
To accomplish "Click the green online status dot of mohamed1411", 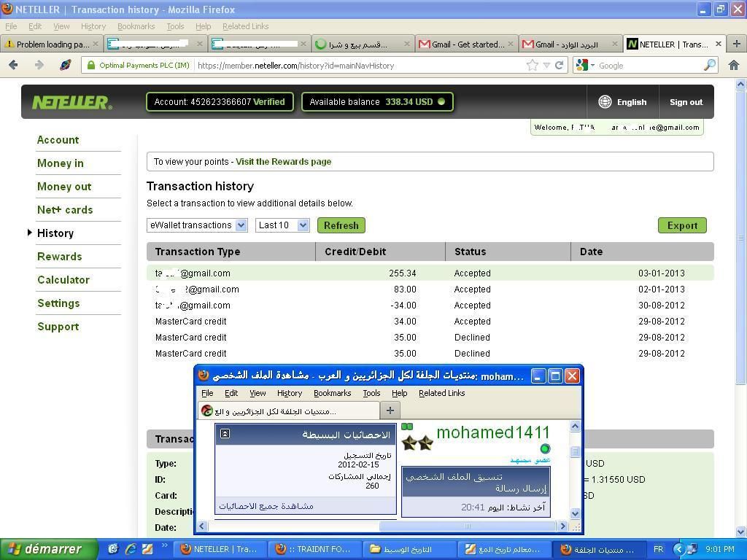I will coord(545,448).
